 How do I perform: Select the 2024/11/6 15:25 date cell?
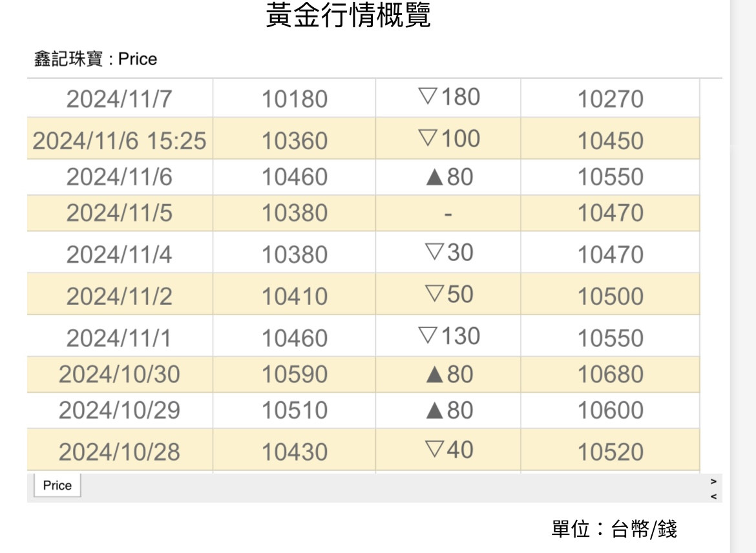click(x=120, y=140)
